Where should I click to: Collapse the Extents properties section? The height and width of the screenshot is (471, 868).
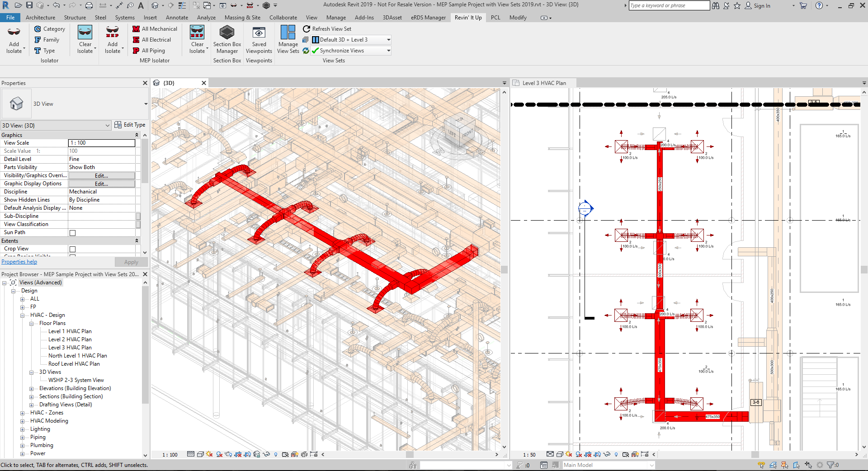pyautogui.click(x=137, y=241)
